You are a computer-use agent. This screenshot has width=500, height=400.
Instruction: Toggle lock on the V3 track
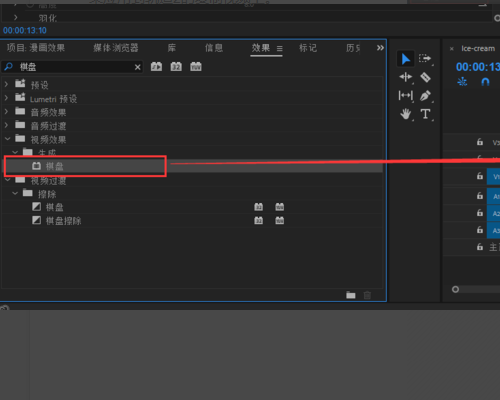tap(480, 142)
